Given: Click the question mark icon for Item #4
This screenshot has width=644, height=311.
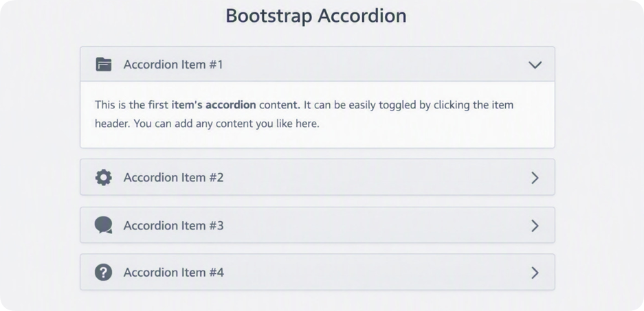Looking at the screenshot, I should (x=104, y=273).
